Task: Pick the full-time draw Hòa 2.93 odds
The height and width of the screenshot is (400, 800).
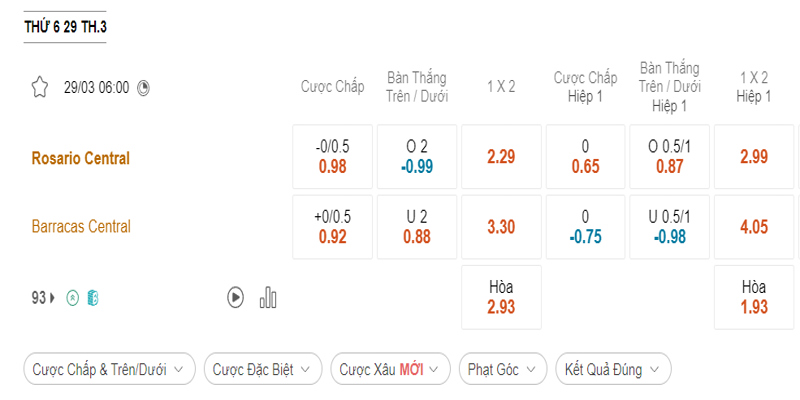Action: point(501,297)
